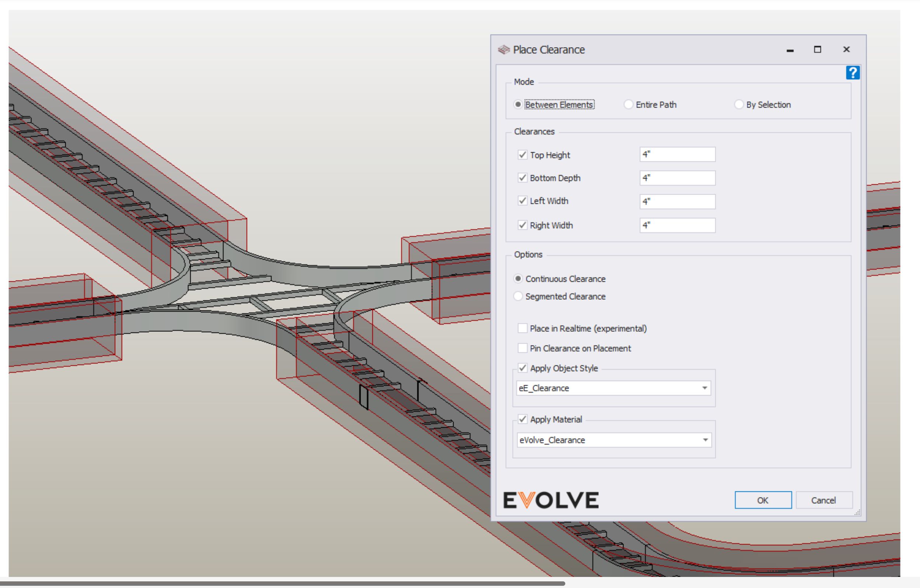The width and height of the screenshot is (920, 588).
Task: Open the eVolve_Clearance material dropdown
Action: [705, 440]
